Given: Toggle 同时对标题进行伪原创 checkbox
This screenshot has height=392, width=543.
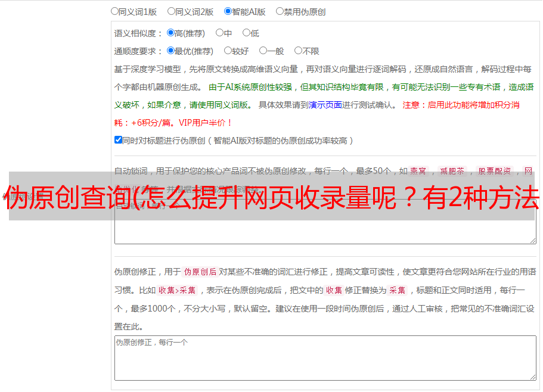Looking at the screenshot, I should point(118,140).
